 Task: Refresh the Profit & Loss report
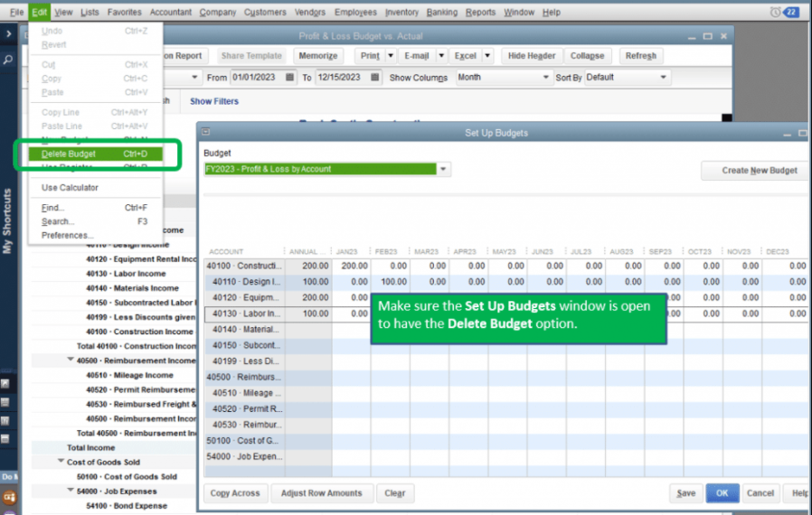[x=640, y=56]
